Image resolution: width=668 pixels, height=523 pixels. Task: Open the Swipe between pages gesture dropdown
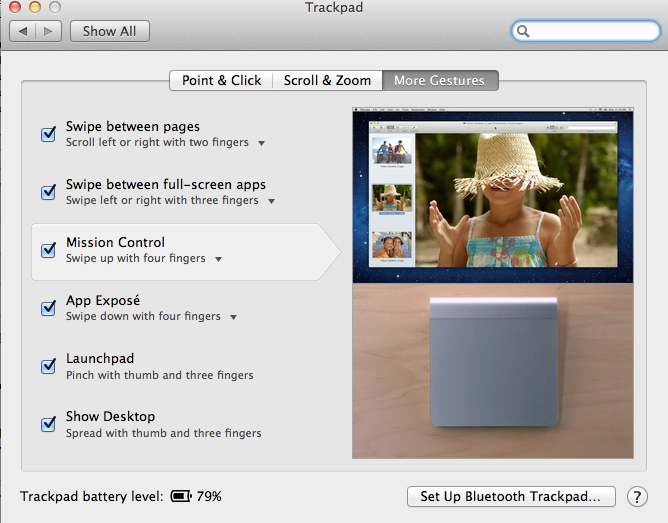point(262,143)
